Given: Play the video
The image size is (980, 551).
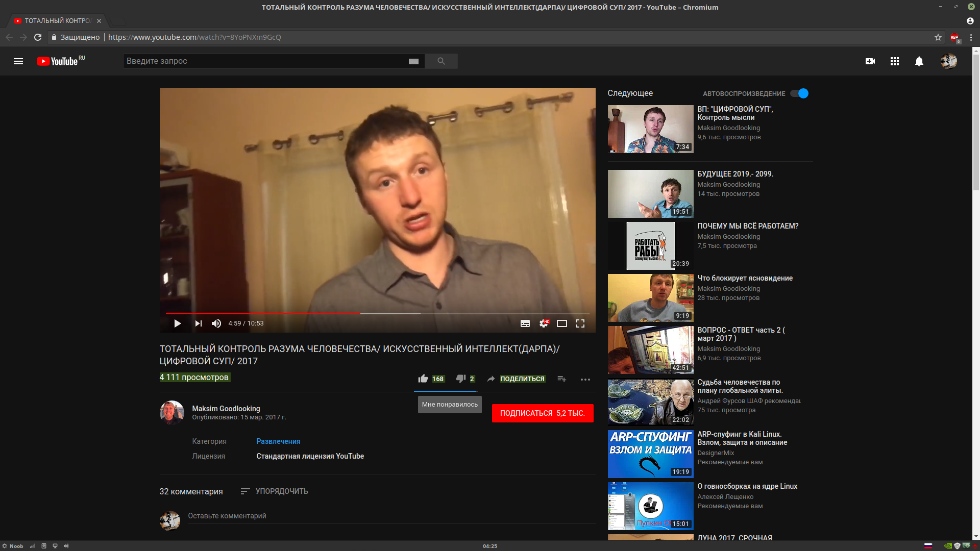Looking at the screenshot, I should (x=177, y=323).
